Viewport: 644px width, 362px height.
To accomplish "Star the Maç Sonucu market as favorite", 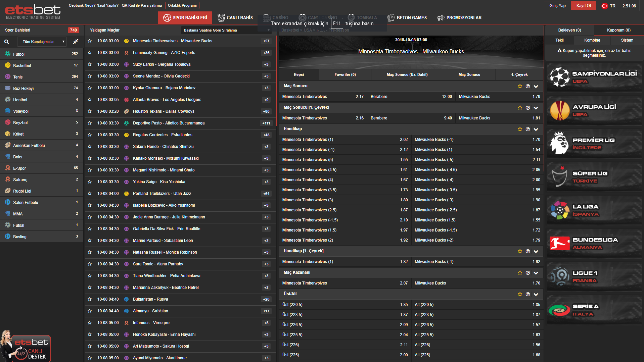I will pyautogui.click(x=520, y=86).
